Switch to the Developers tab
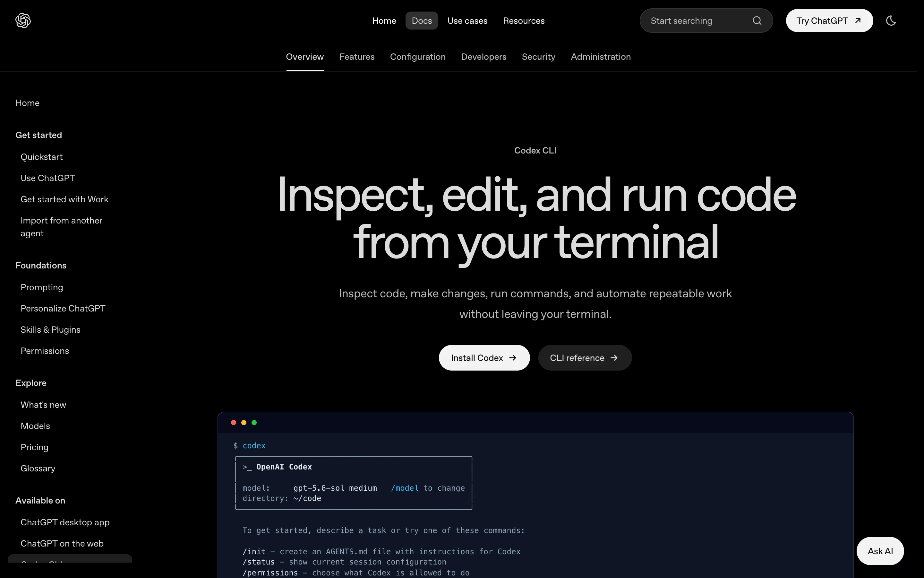 (484, 57)
